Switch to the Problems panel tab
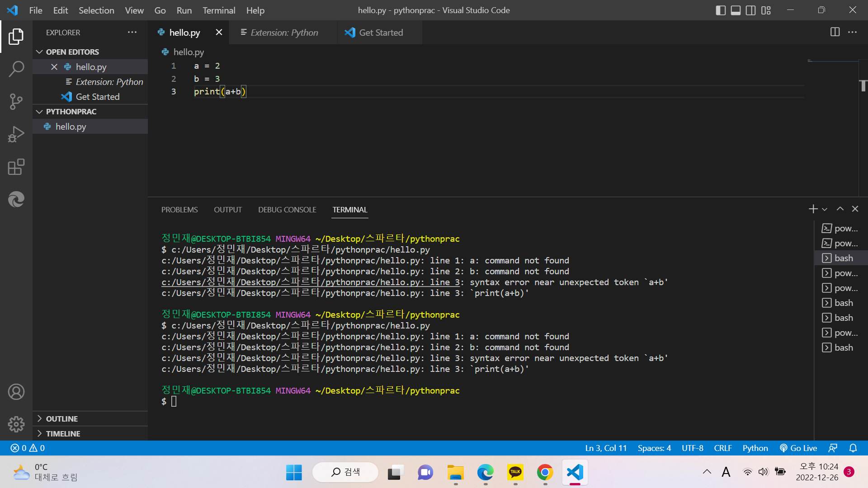Viewport: 868px width, 488px height. point(179,210)
